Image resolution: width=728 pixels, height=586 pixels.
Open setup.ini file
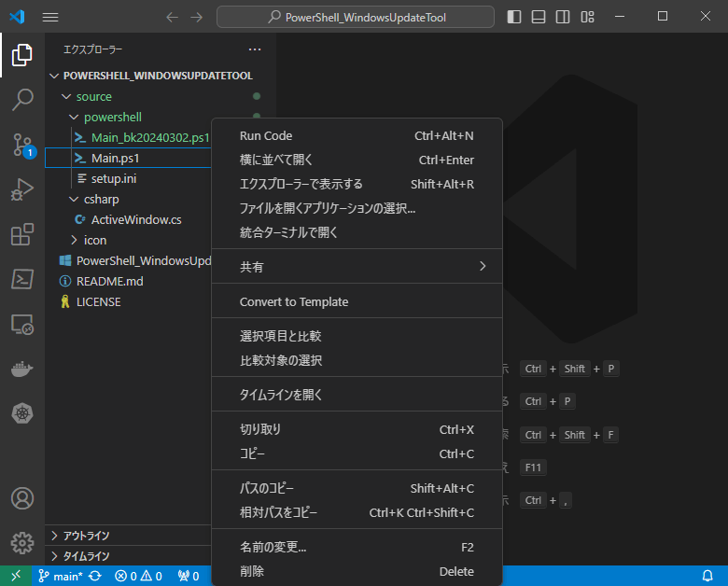(128, 179)
